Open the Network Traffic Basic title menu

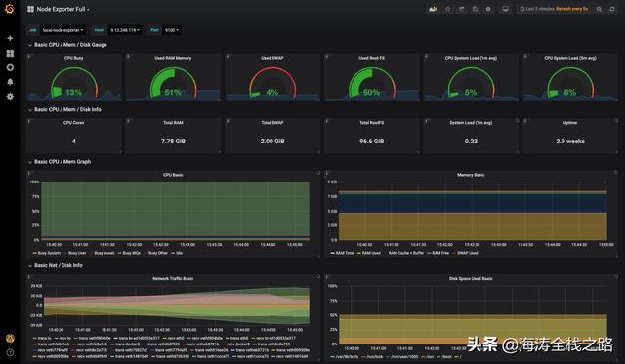[x=173, y=278]
